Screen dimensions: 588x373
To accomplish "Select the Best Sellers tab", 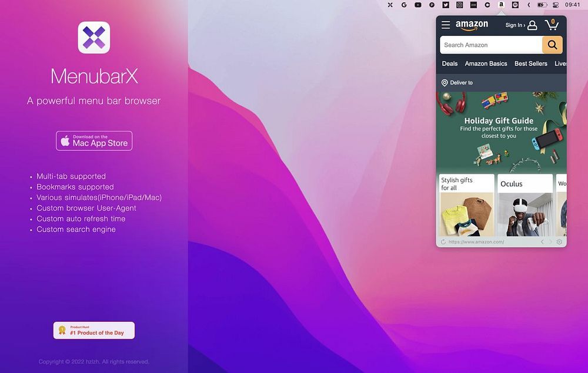I will (x=530, y=63).
